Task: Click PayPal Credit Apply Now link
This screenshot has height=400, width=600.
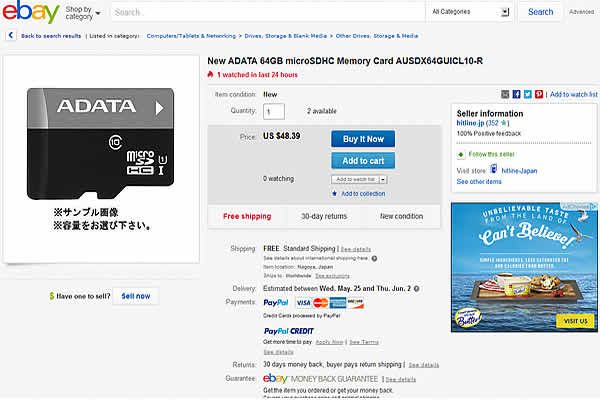Action: coord(329,342)
